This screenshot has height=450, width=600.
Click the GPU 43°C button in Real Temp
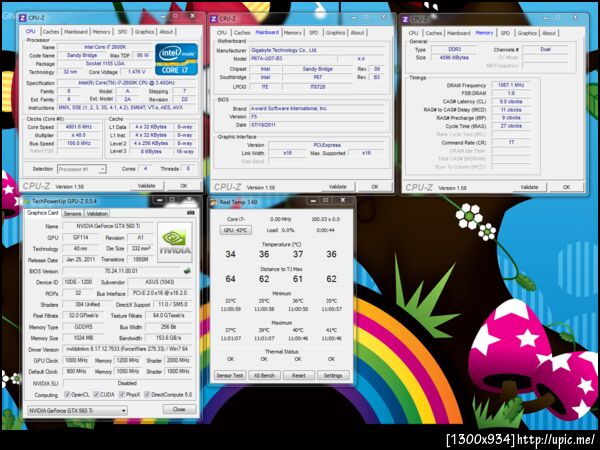click(x=236, y=230)
